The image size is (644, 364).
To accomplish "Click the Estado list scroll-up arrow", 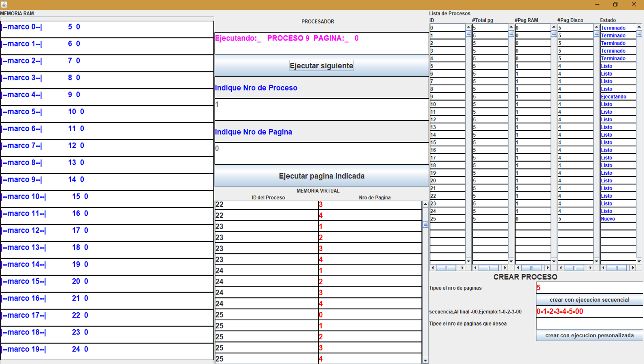I will click(x=639, y=27).
